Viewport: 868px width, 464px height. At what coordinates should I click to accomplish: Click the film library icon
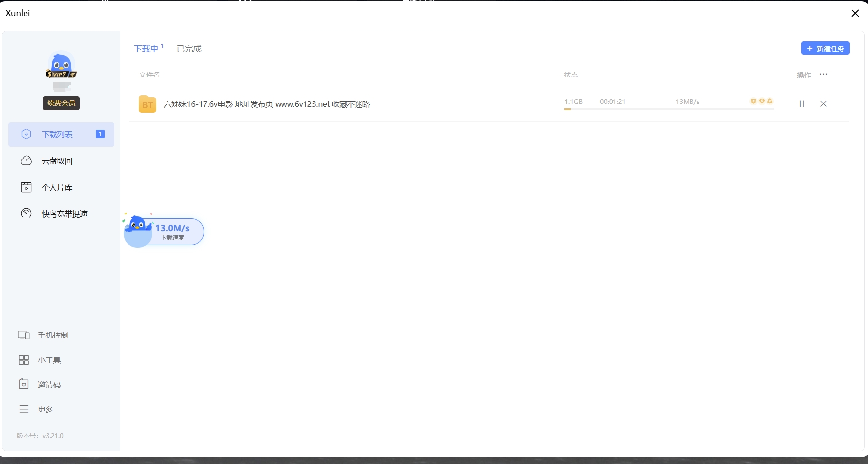click(x=26, y=187)
